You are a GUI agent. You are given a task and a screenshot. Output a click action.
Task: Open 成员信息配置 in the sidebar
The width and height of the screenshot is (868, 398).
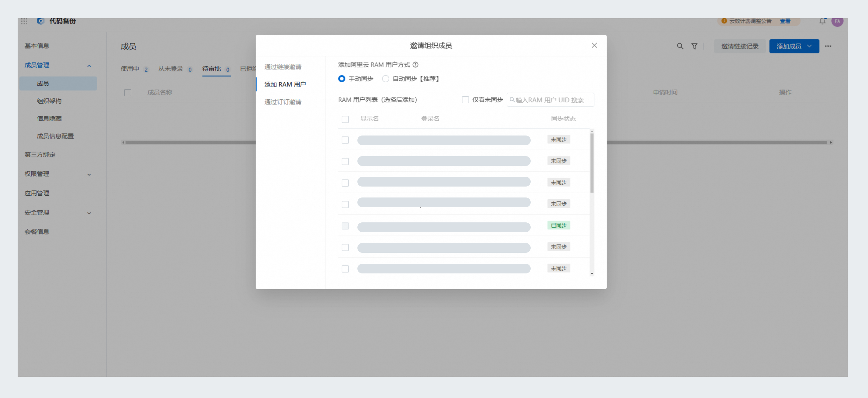point(55,136)
